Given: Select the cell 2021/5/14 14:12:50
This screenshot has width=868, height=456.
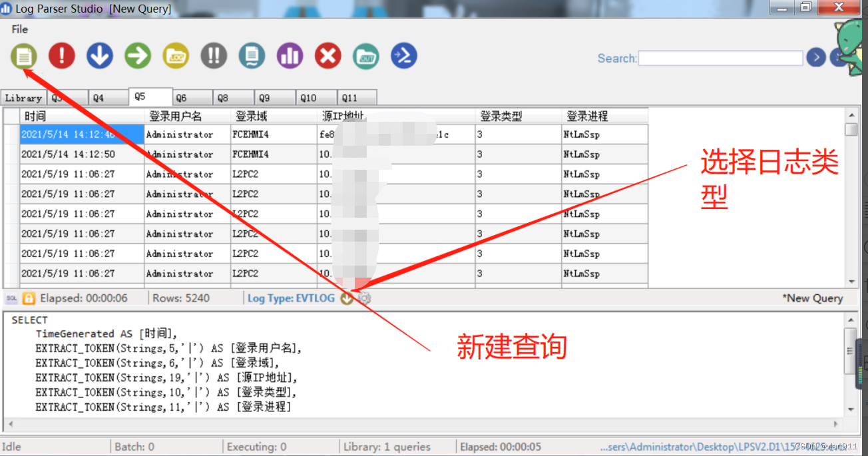Looking at the screenshot, I should coord(82,154).
